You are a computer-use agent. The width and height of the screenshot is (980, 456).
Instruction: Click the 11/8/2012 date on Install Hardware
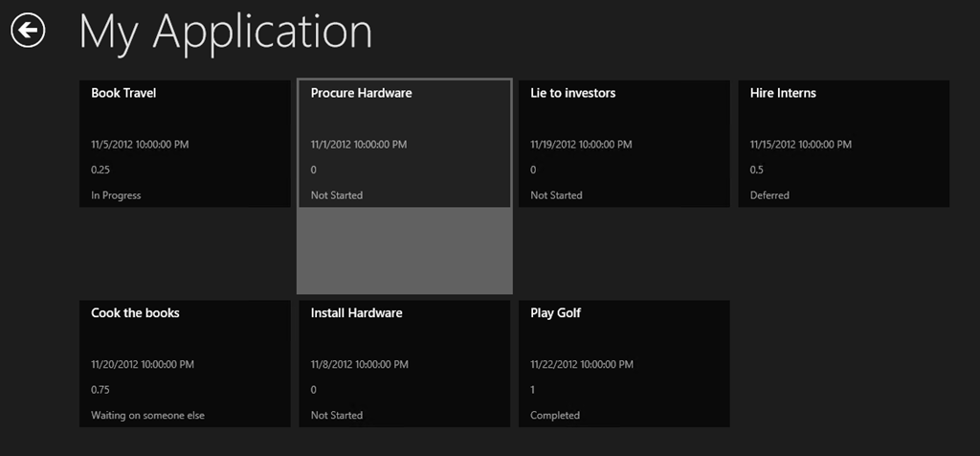click(x=360, y=364)
